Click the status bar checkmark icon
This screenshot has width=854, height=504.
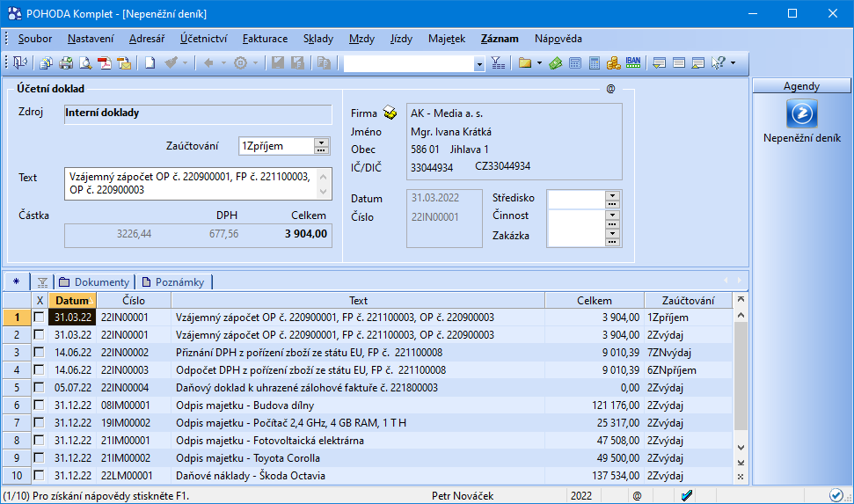pos(686,495)
